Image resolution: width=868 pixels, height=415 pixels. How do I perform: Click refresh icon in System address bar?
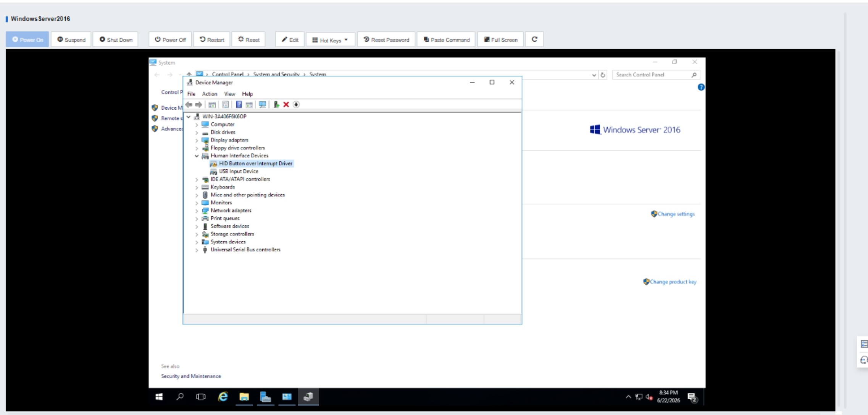603,75
